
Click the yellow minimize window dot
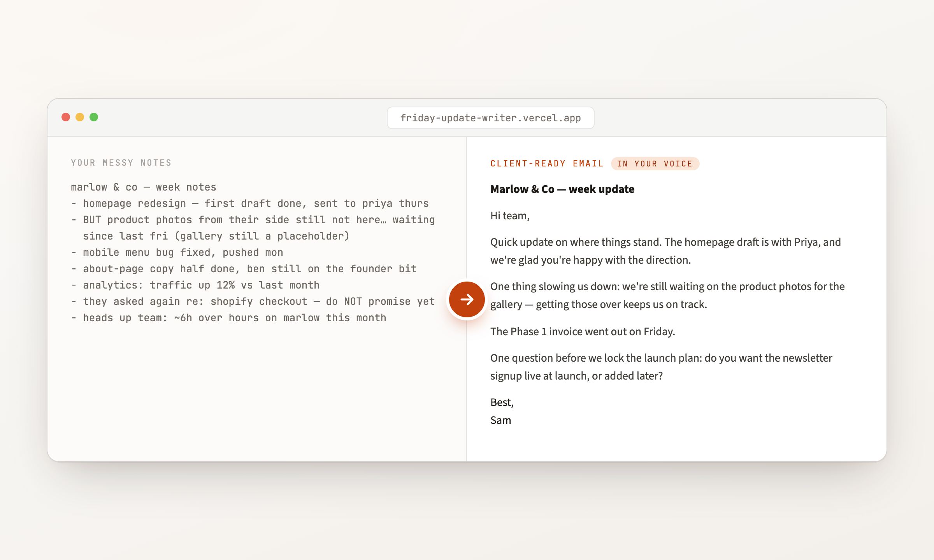click(x=80, y=117)
